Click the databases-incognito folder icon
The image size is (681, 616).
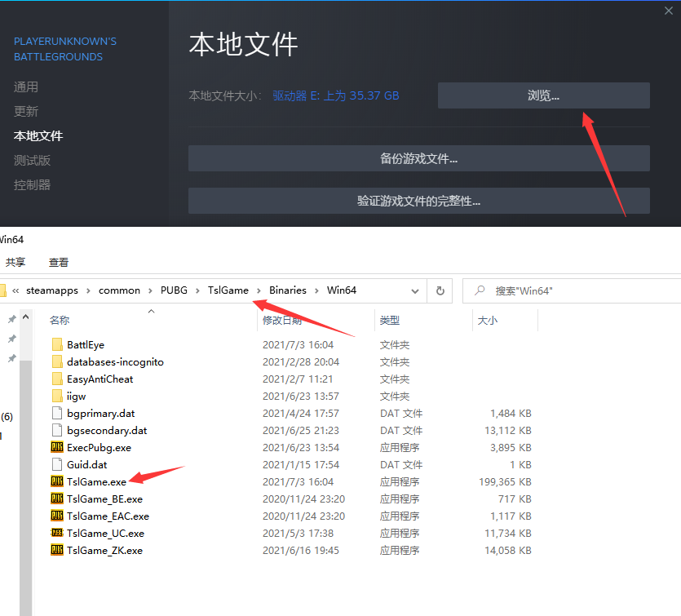(57, 362)
